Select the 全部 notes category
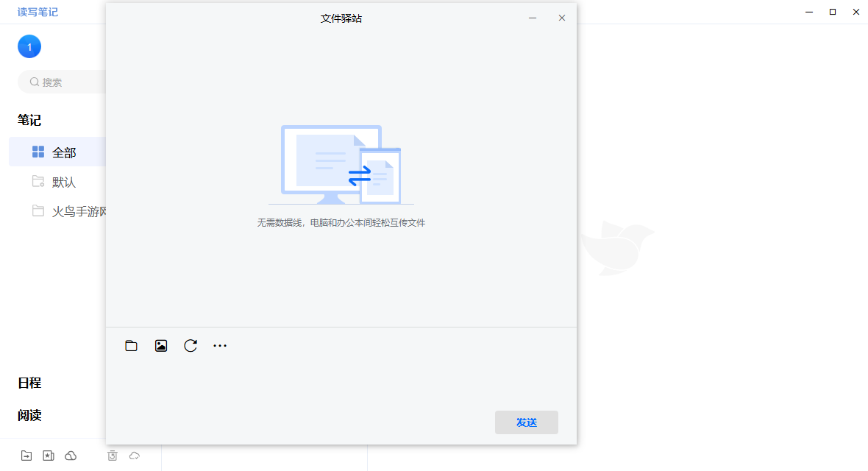868x471 pixels. click(57, 152)
